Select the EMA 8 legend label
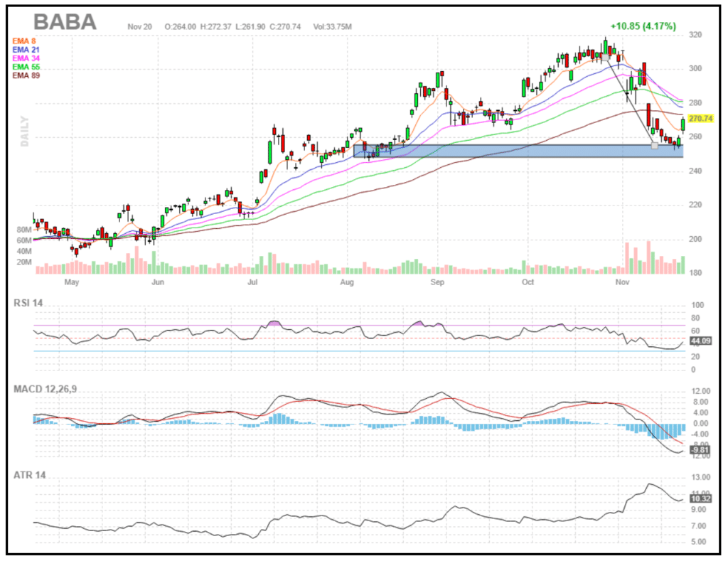 click(24, 41)
